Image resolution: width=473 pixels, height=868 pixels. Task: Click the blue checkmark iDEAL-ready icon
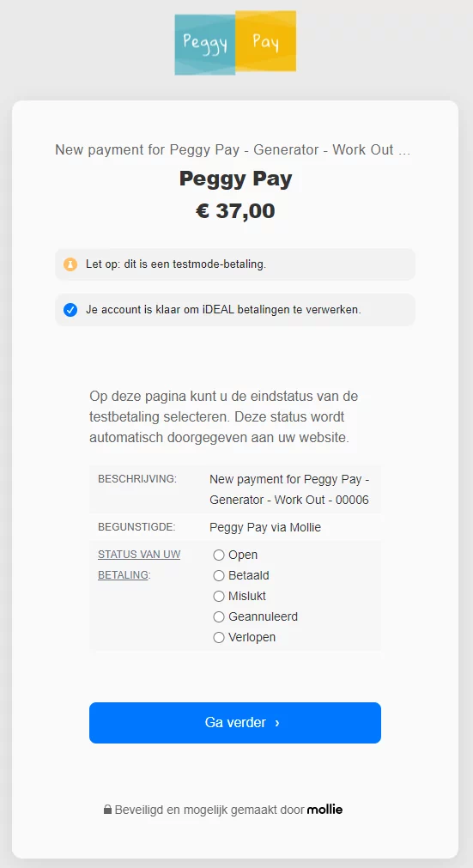(x=70, y=310)
